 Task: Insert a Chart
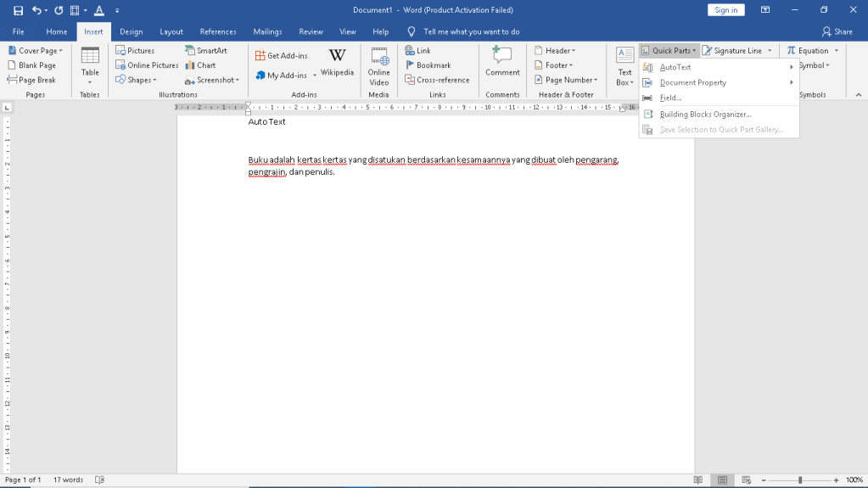tap(201, 65)
